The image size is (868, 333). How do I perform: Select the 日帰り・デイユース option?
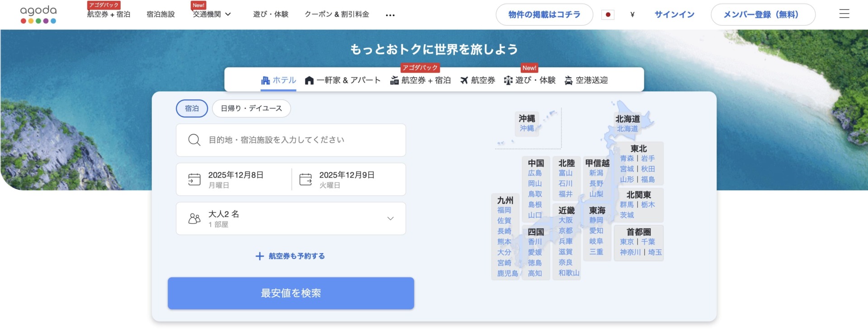(x=251, y=108)
